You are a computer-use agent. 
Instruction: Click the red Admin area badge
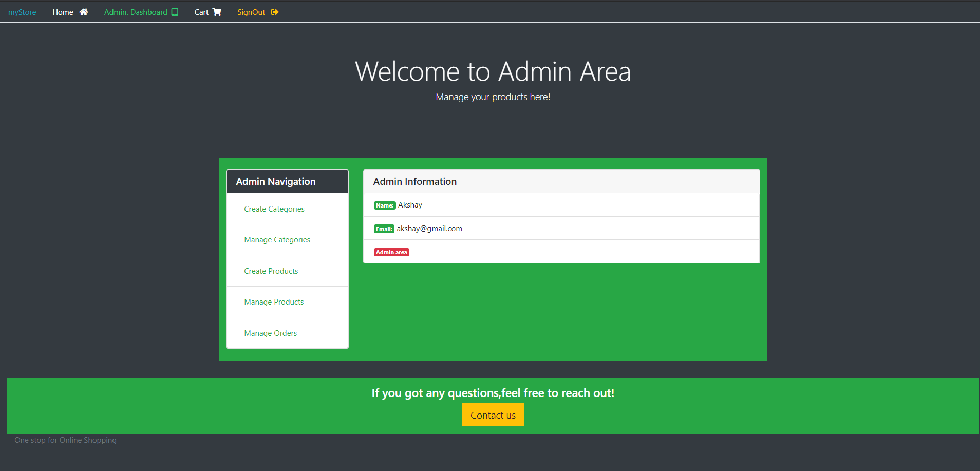pyautogui.click(x=391, y=252)
